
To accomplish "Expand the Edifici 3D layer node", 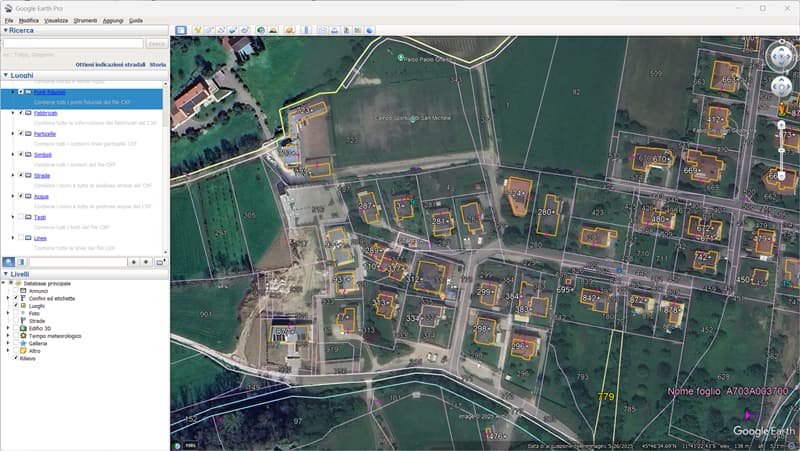I will 8,328.
